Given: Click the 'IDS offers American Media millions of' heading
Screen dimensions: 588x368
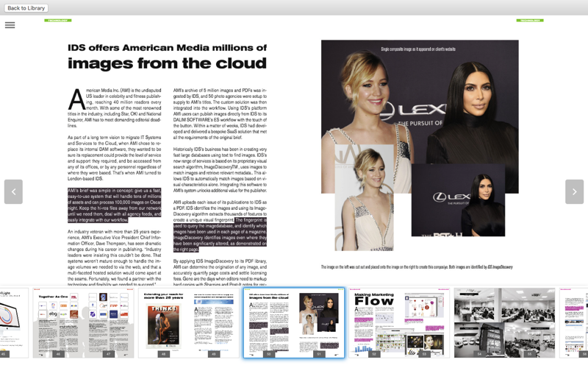Looking at the screenshot, I should tap(168, 48).
